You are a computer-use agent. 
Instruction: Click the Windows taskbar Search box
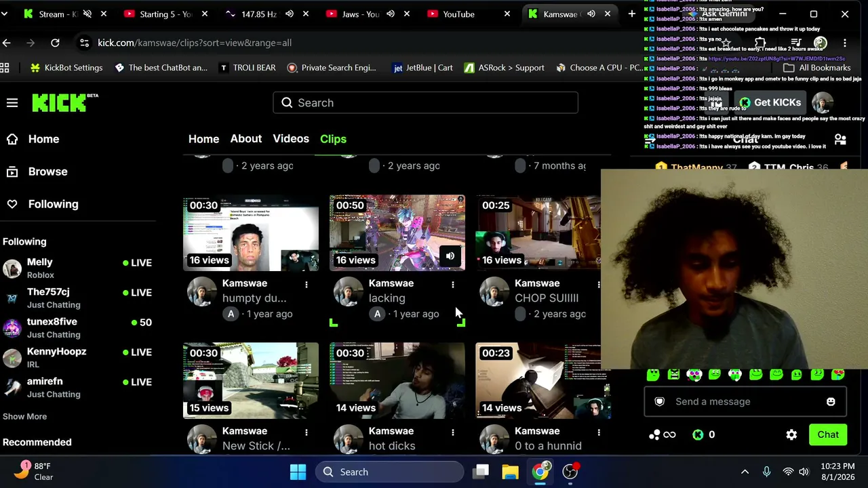pos(389,472)
